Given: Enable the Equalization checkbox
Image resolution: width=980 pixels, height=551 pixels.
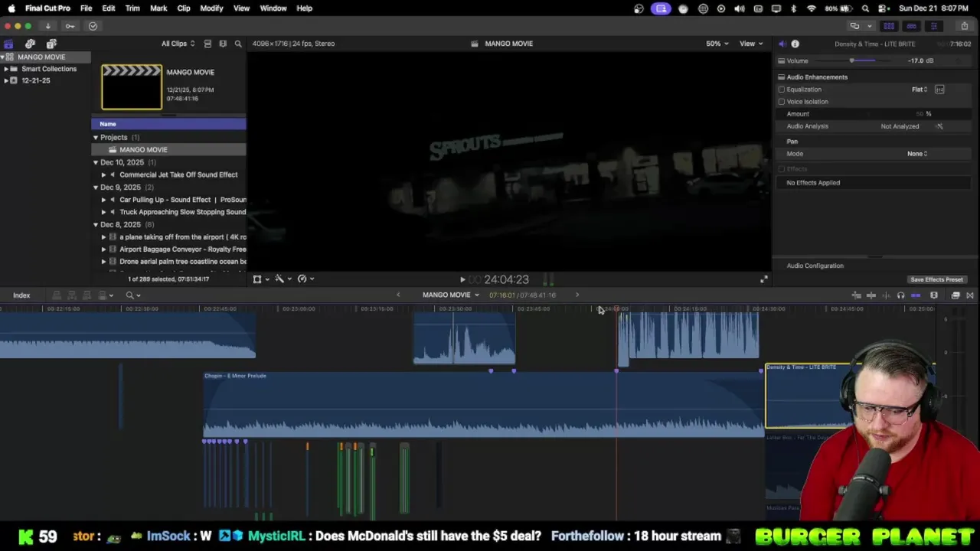Looking at the screenshot, I should coord(782,90).
